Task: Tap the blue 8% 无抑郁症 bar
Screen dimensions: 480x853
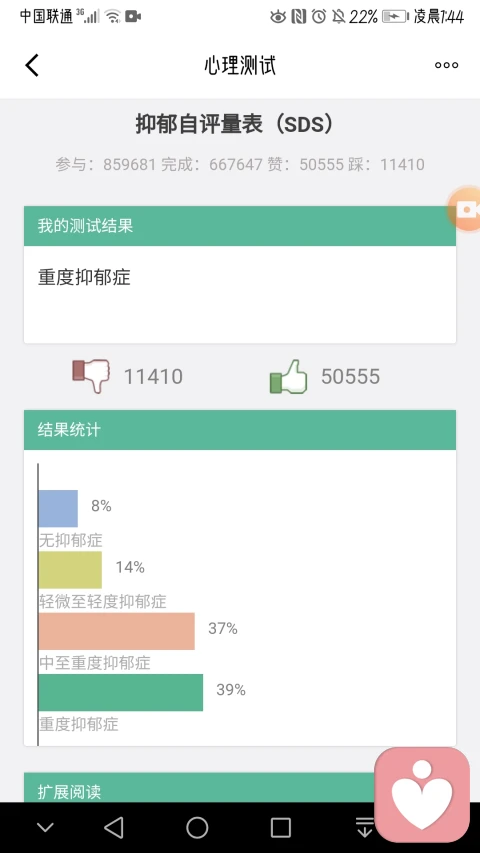Action: (x=58, y=509)
